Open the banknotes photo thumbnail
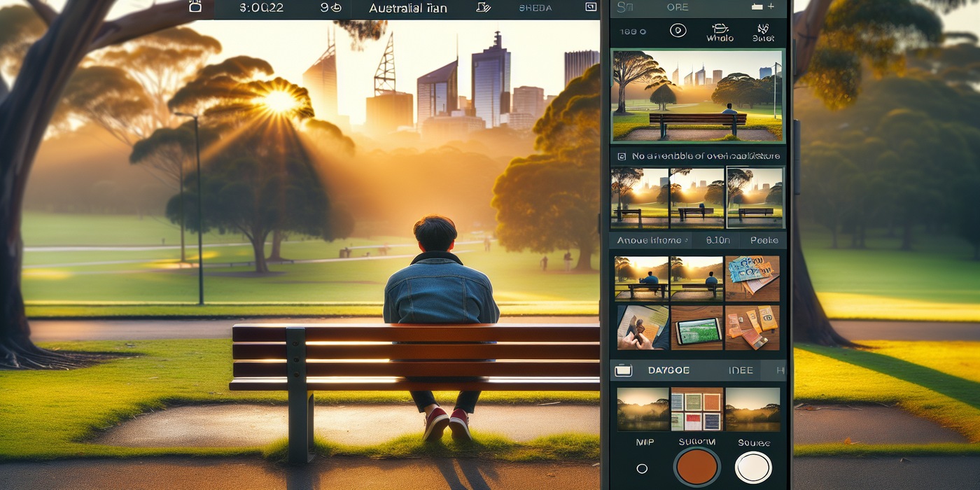 click(x=752, y=278)
